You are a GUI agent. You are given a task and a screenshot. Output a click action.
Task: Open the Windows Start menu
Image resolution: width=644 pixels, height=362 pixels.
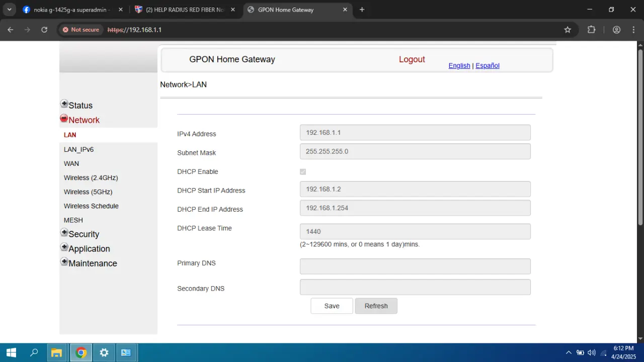coord(11,352)
